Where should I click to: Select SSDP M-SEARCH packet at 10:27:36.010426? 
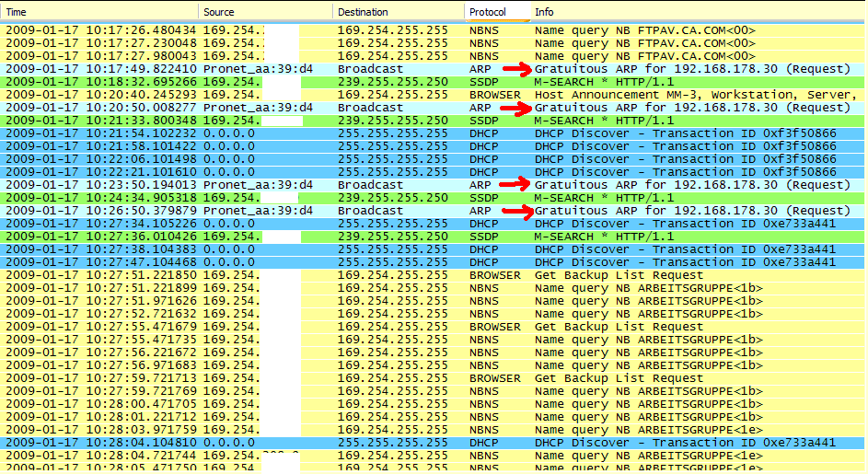coord(433,237)
